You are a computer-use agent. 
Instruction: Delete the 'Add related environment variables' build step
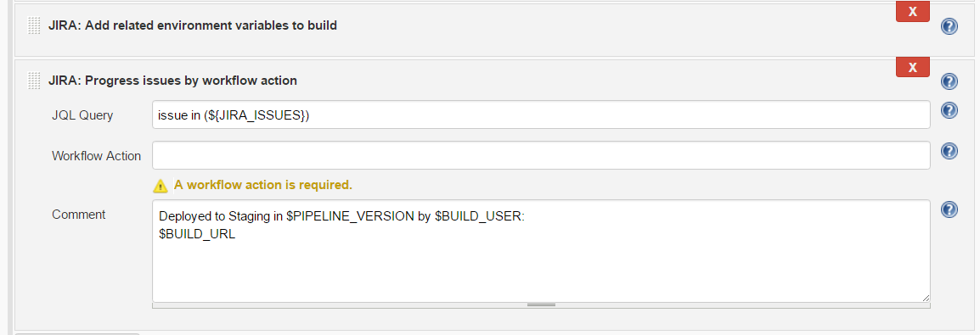point(913,11)
